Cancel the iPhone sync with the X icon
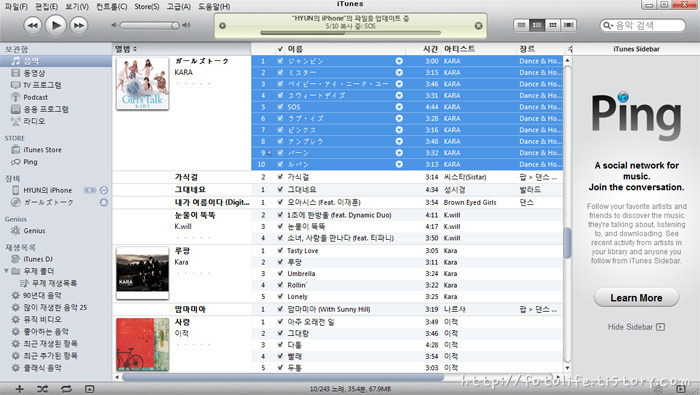Screen dimensions: 700x395 [x=478, y=26]
